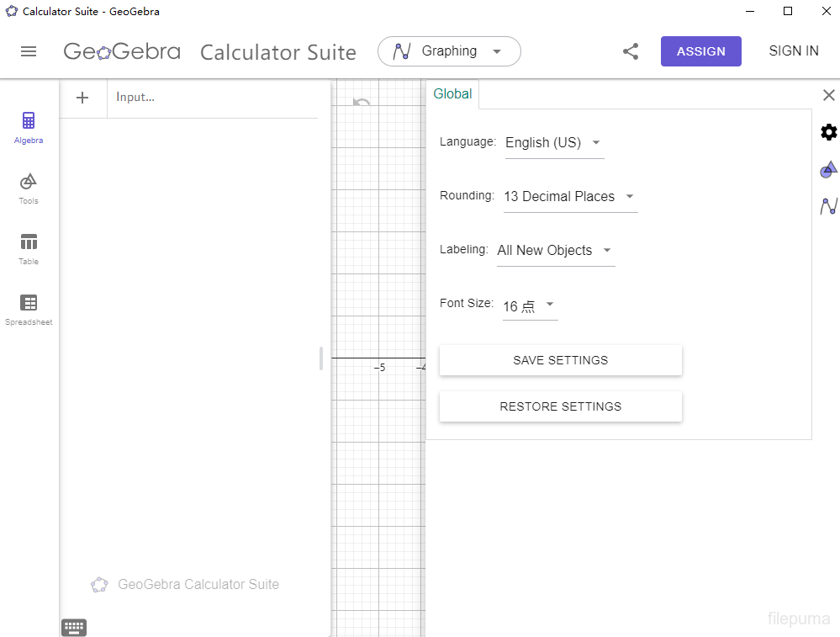
Task: Click in the algebra Input field
Action: pyautogui.click(x=214, y=98)
